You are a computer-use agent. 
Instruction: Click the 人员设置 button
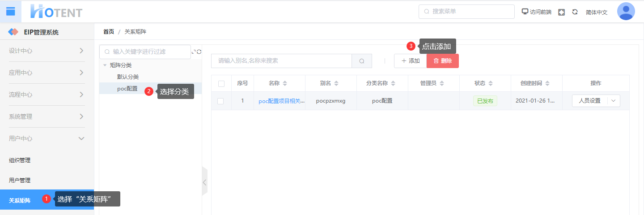pyautogui.click(x=589, y=101)
